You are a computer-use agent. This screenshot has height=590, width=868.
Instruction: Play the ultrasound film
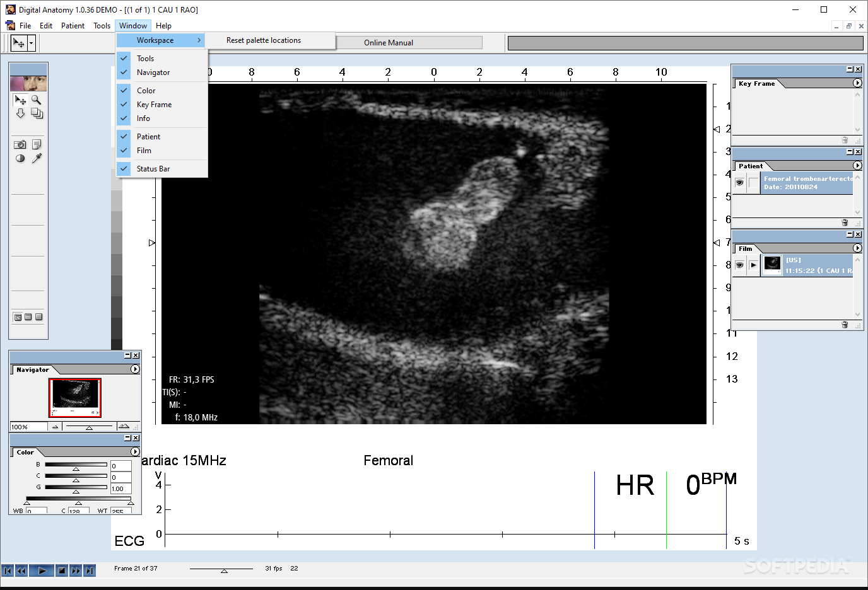[42, 570]
